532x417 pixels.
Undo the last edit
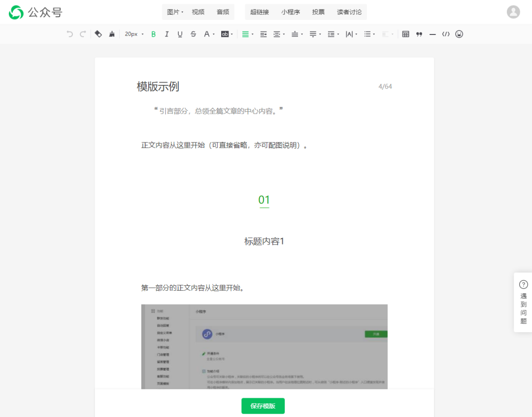(x=69, y=34)
